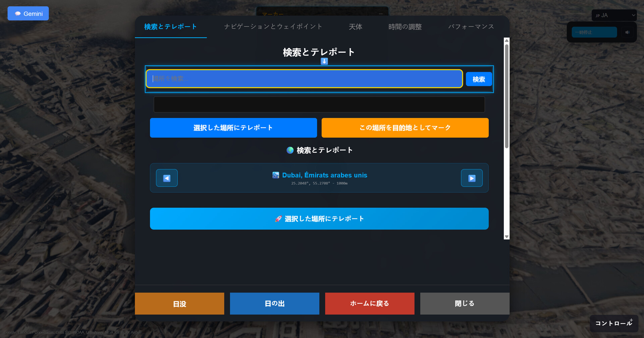Click the Gemini chat bubble icon
This screenshot has width=644, height=338.
[x=18, y=14]
